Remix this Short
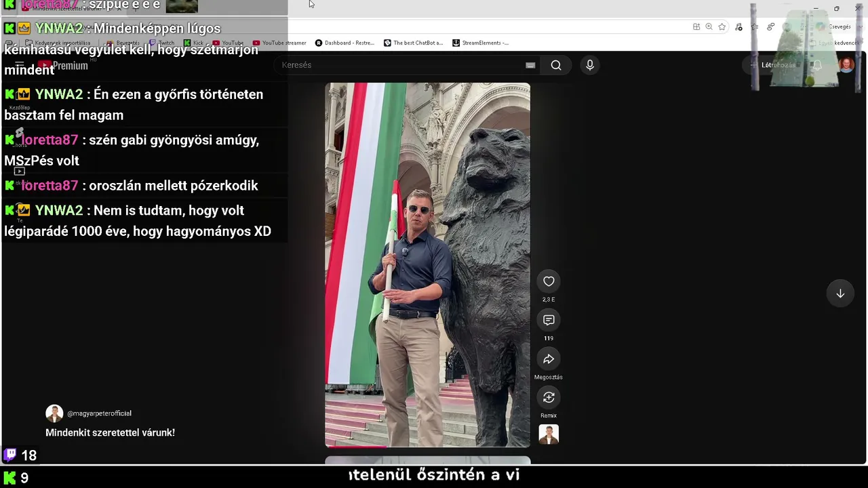The image size is (868, 488). coord(549,397)
